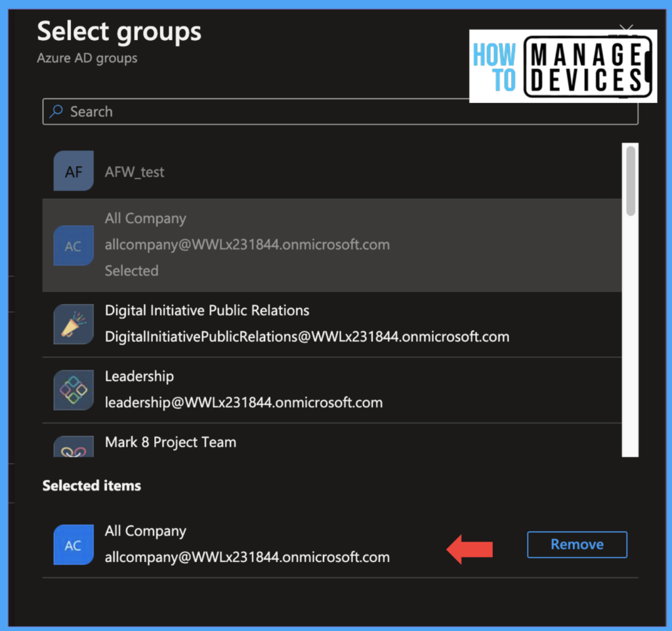Click the AC avatar in the highlighted list row
The image size is (672, 631).
coord(73,246)
